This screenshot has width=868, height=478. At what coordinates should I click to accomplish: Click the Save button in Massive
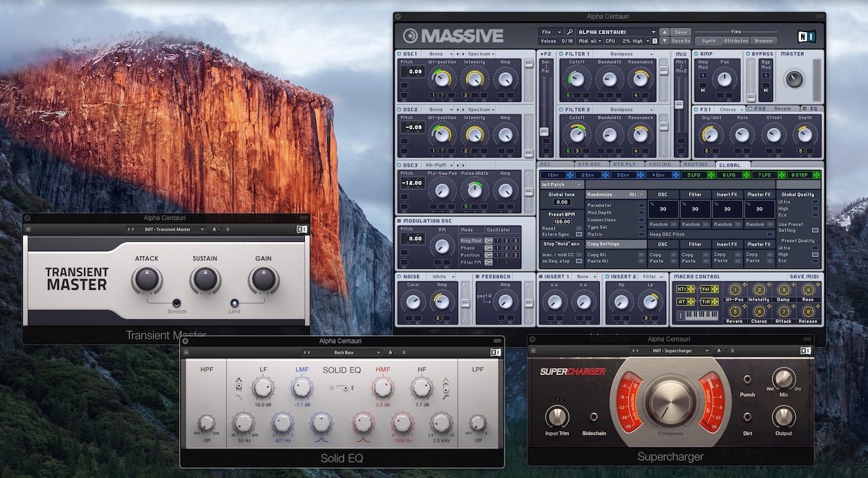(x=681, y=31)
